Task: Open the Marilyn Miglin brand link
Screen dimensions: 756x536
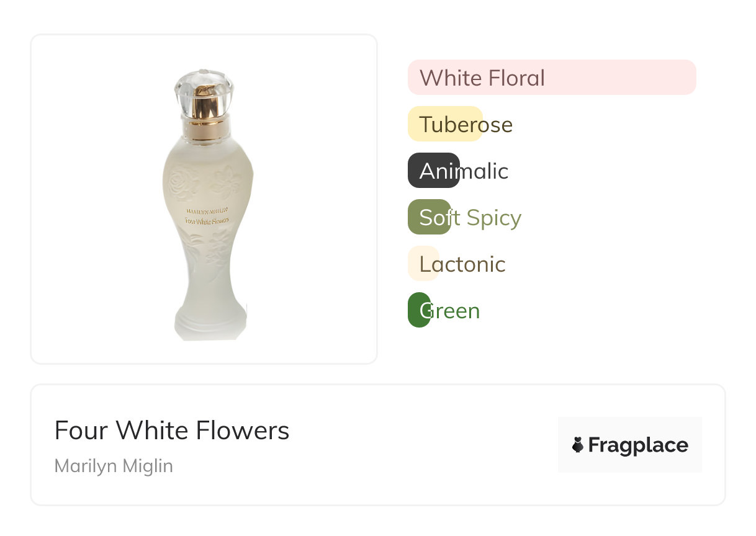Action: [x=114, y=466]
